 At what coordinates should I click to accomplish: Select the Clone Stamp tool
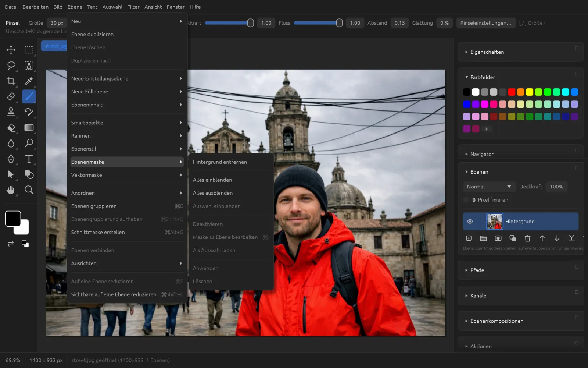pos(11,112)
